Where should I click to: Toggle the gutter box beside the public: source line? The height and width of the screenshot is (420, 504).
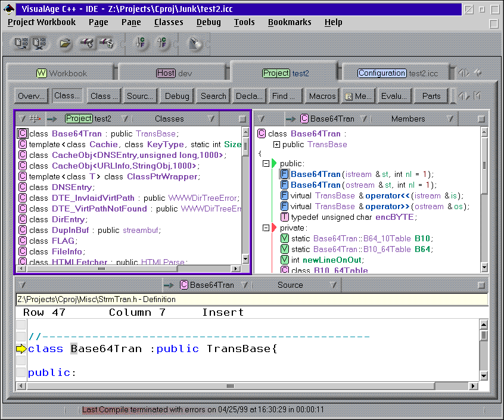pyautogui.click(x=21, y=372)
